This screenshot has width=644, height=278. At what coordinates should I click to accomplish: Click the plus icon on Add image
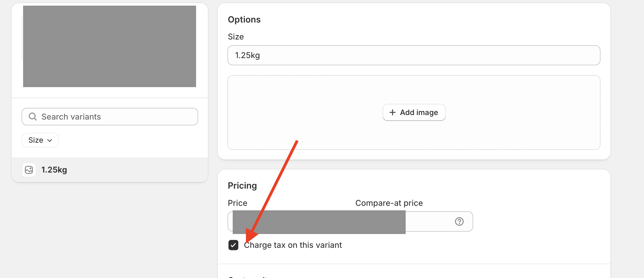point(392,112)
